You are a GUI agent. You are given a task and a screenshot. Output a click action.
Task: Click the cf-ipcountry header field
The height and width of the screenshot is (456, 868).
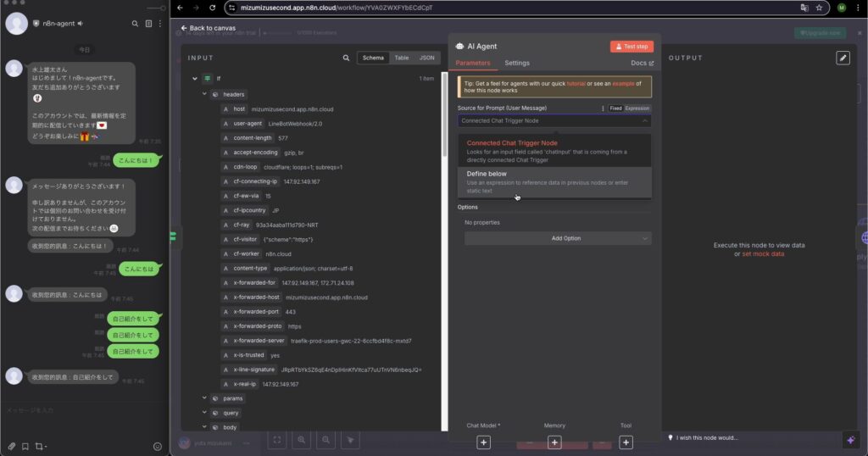(250, 210)
